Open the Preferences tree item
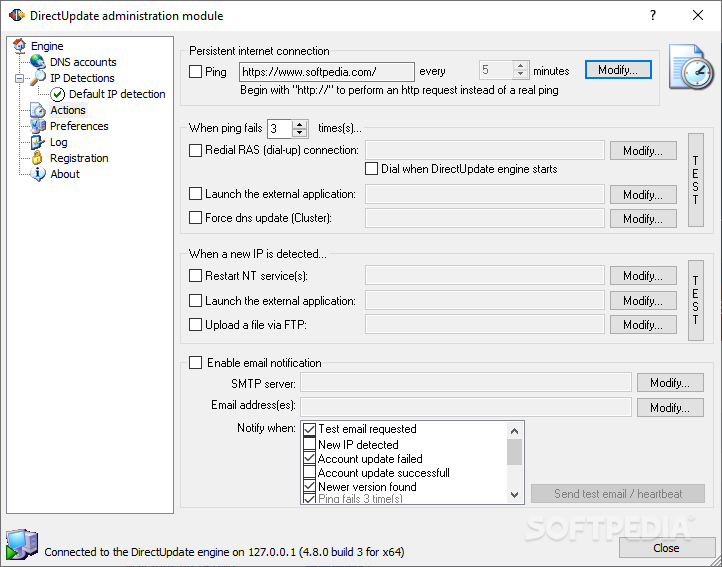Image resolution: width=722 pixels, height=567 pixels. pos(79,126)
